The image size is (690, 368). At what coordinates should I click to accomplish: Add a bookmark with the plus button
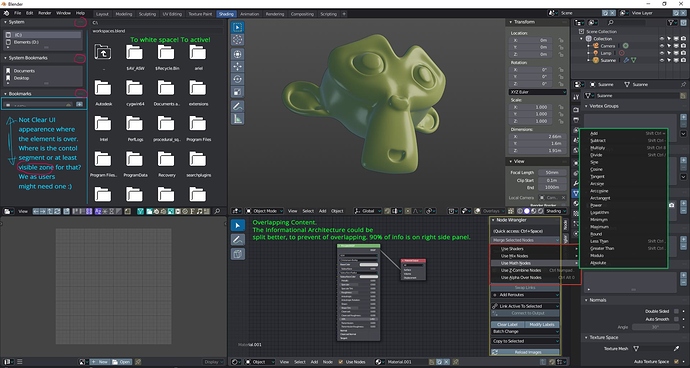[79, 104]
